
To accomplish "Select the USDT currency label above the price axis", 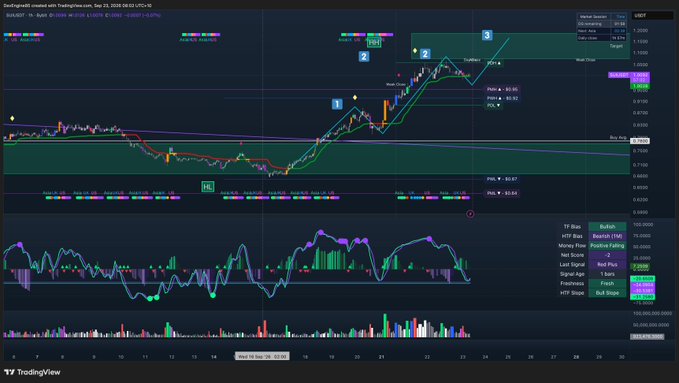I will (x=641, y=16).
